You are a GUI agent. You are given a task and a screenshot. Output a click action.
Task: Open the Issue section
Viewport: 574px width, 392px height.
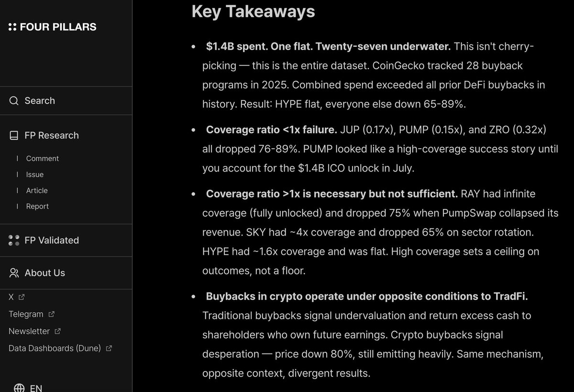(35, 174)
